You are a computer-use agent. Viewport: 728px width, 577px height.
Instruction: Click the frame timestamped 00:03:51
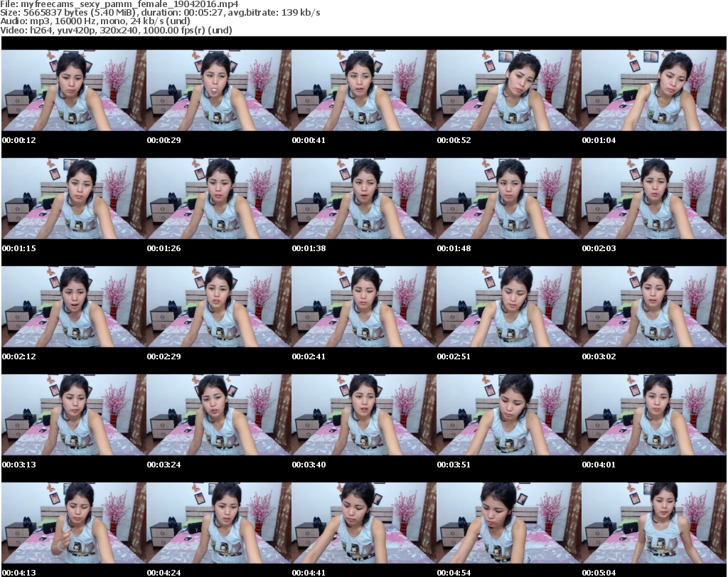[x=508, y=415]
